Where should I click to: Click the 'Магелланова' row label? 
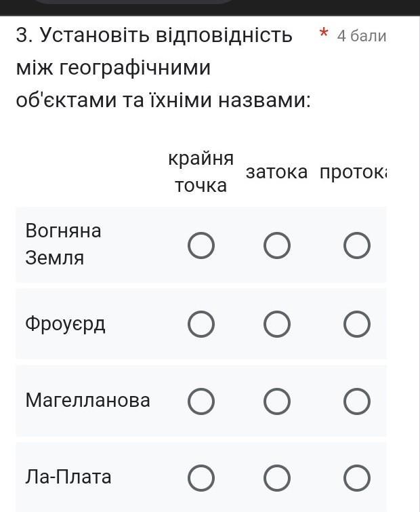coord(88,400)
